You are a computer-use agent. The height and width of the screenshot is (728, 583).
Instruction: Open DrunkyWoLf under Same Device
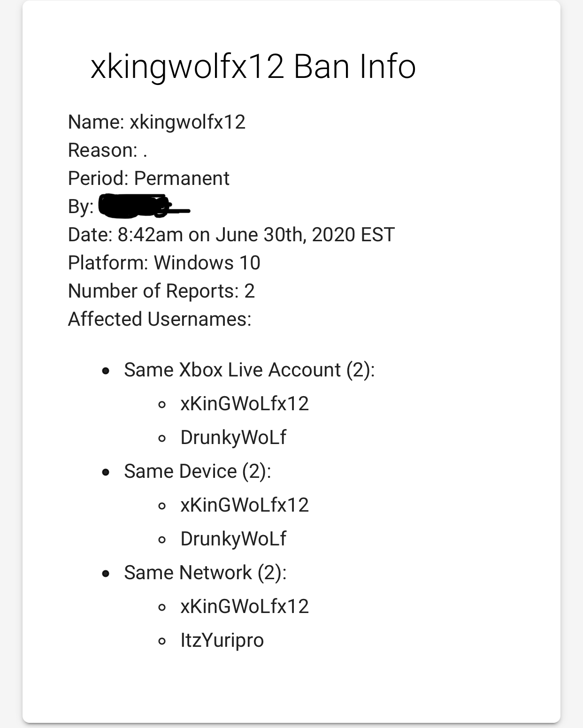pos(233,539)
